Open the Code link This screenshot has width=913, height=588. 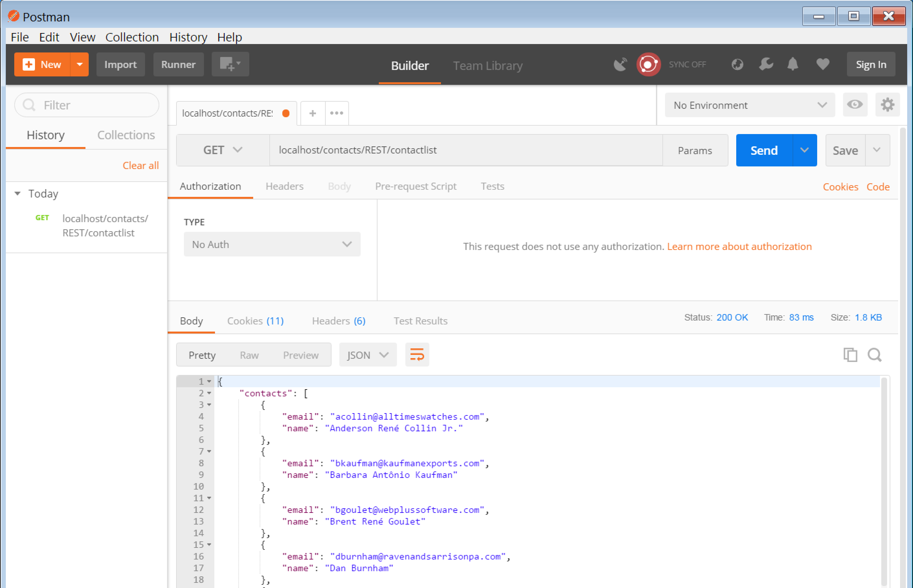(x=878, y=187)
